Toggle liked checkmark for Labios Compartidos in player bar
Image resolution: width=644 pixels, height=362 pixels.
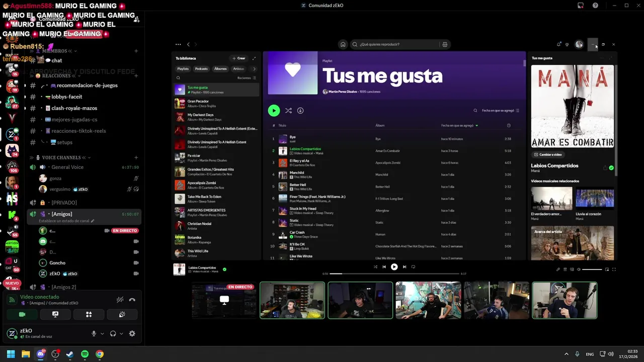tap(224, 269)
